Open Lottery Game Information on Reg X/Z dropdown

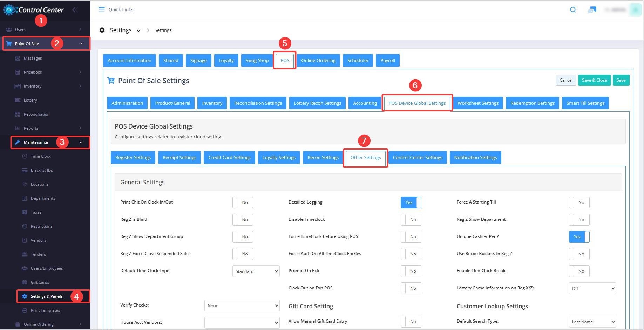tap(592, 288)
